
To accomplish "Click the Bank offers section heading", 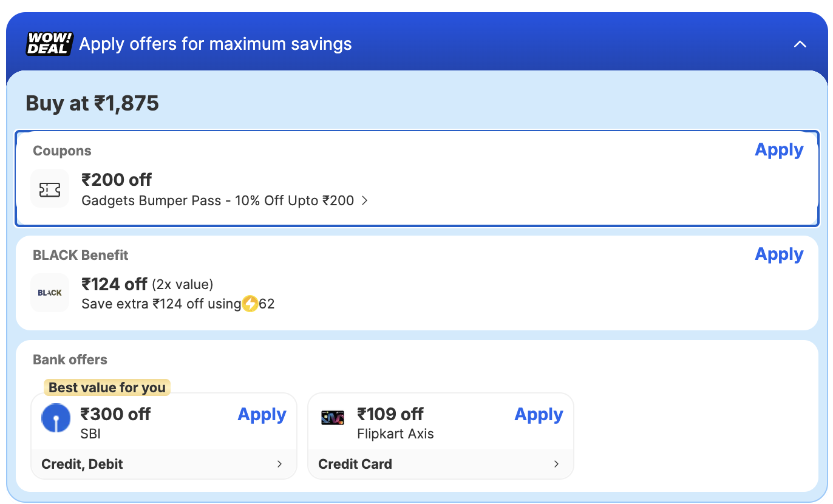I will pos(70,359).
